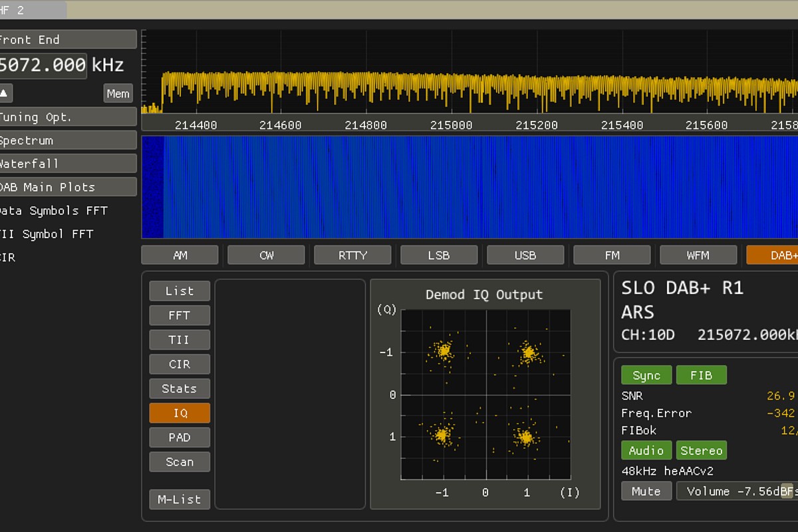
Task: Show the TII plot
Action: (x=180, y=340)
